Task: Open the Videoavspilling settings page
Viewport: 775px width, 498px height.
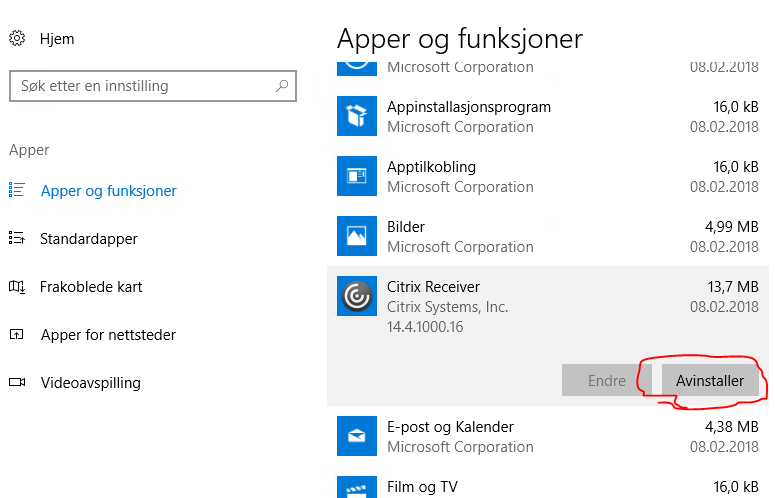Action: (91, 382)
